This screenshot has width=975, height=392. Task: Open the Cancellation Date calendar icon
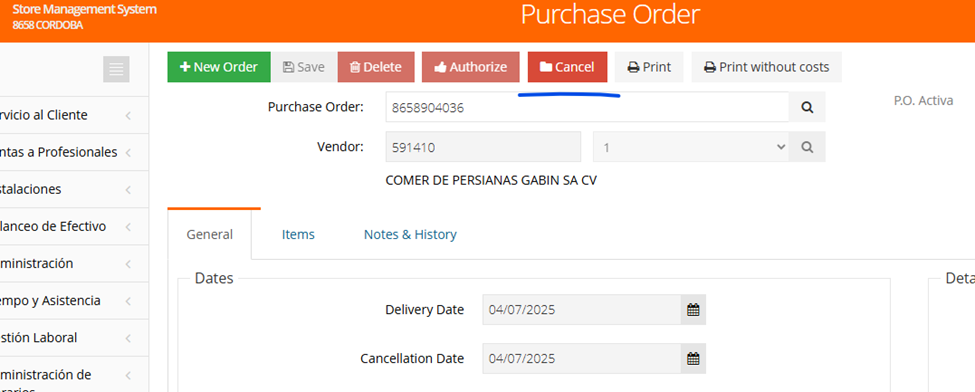pyautogui.click(x=693, y=359)
